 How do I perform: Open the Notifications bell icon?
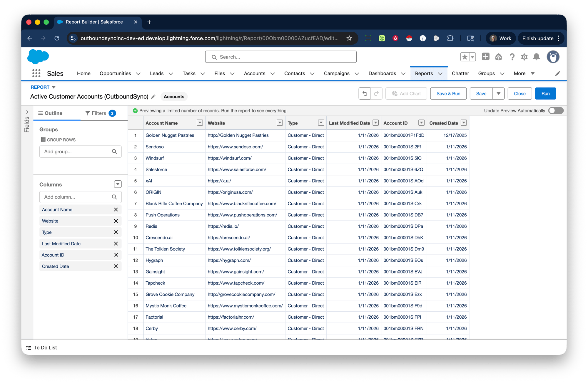[x=536, y=57]
